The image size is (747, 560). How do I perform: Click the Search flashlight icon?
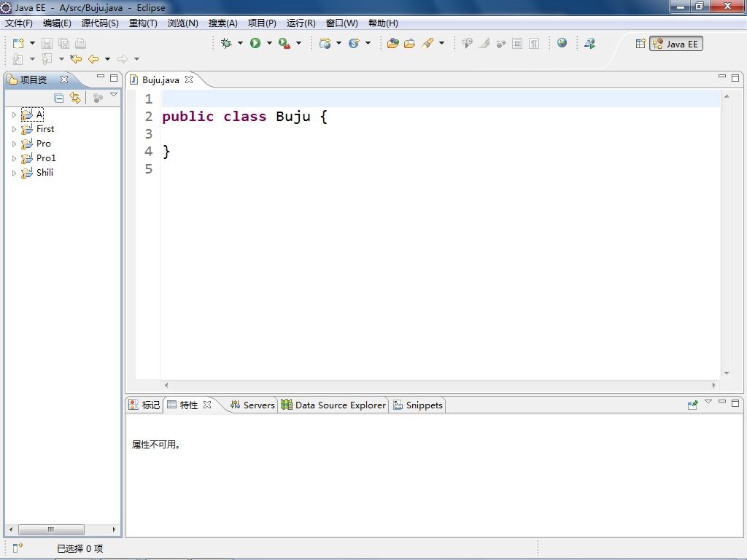(x=427, y=43)
